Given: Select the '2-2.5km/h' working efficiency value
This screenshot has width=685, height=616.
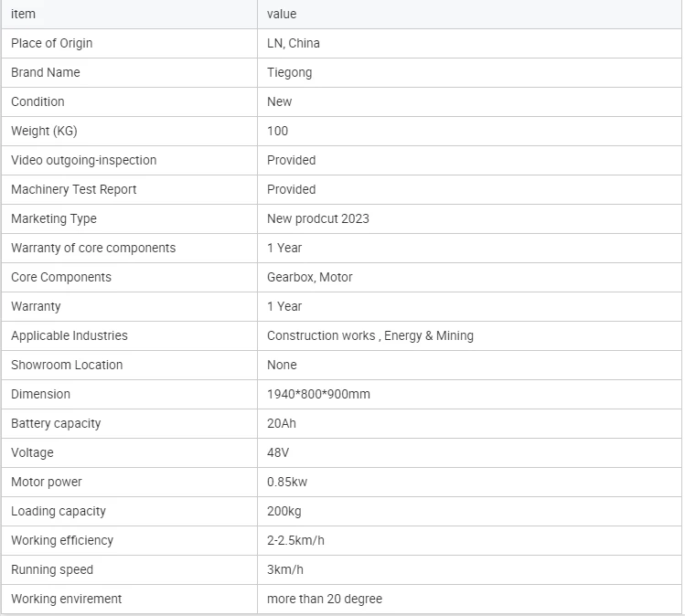Looking at the screenshot, I should pyautogui.click(x=295, y=540).
